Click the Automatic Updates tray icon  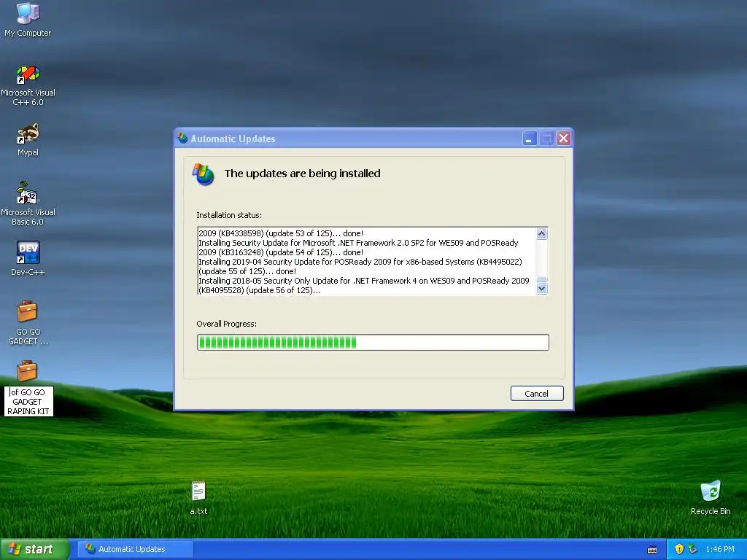[693, 549]
